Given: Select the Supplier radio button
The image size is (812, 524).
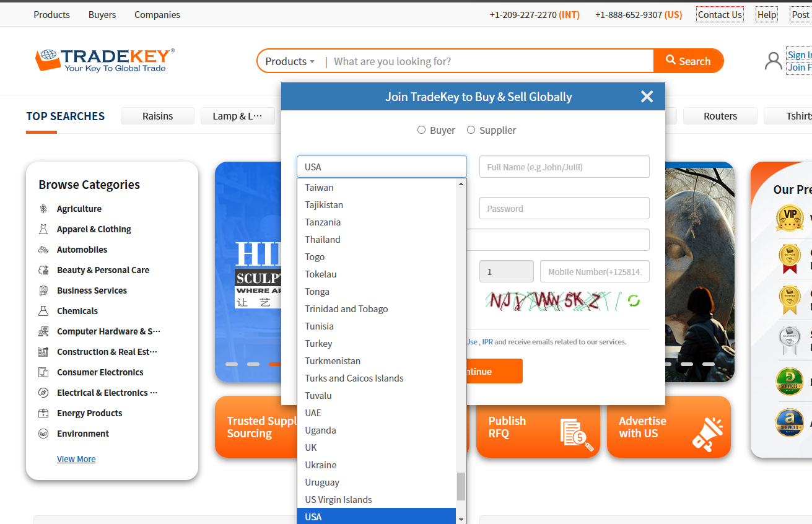Looking at the screenshot, I should (471, 130).
